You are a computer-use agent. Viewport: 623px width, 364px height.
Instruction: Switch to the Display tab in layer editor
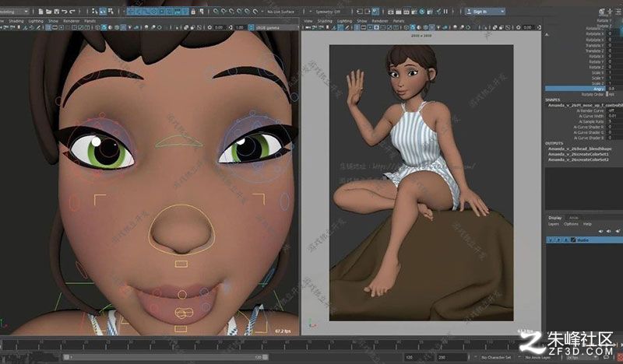pyautogui.click(x=555, y=218)
